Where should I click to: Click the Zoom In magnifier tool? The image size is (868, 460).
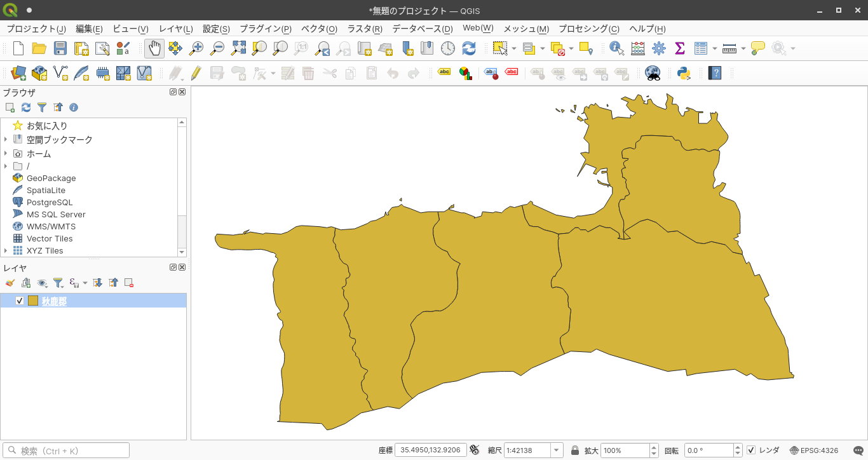[x=196, y=48]
